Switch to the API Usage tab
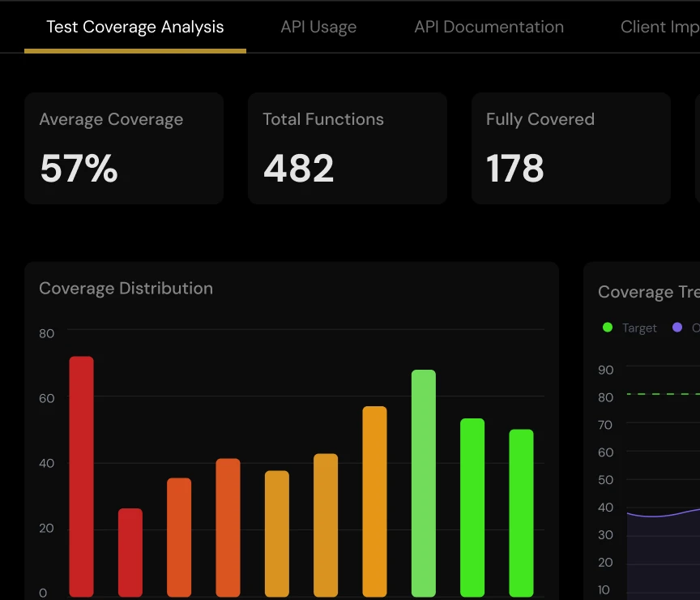Screen dimensions: 700x600 click(x=318, y=27)
